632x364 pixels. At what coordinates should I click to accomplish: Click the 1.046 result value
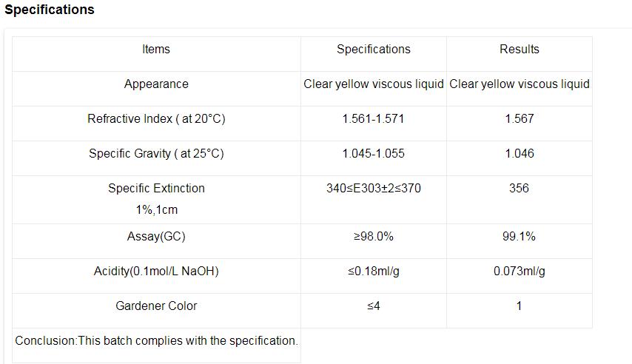[x=520, y=154]
